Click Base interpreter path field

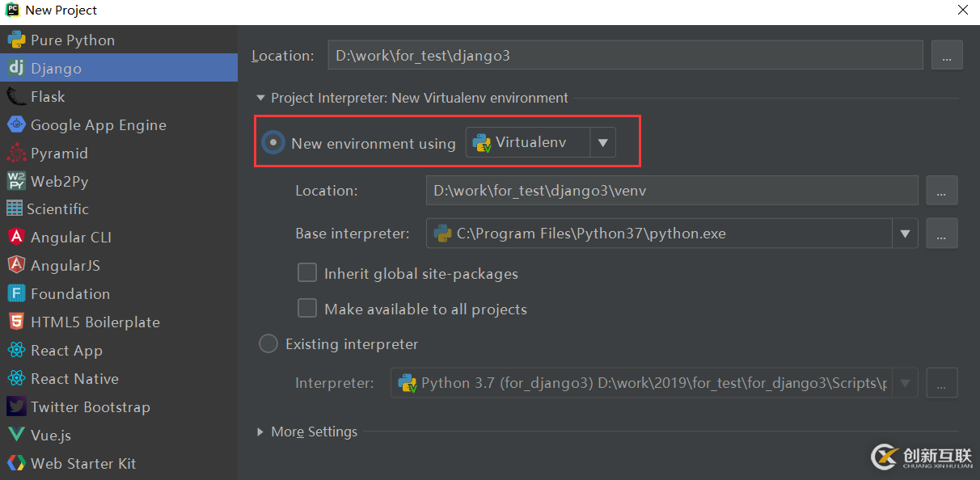click(x=659, y=234)
